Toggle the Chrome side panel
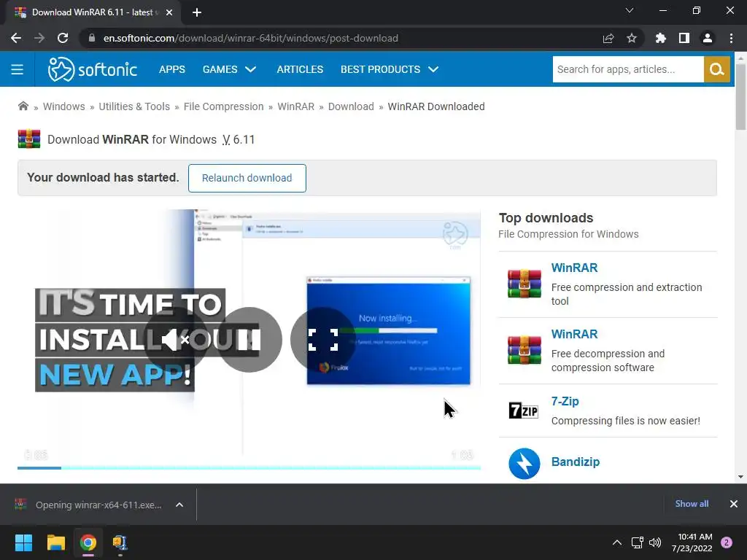Screen dimensions: 747x560 coord(684,38)
